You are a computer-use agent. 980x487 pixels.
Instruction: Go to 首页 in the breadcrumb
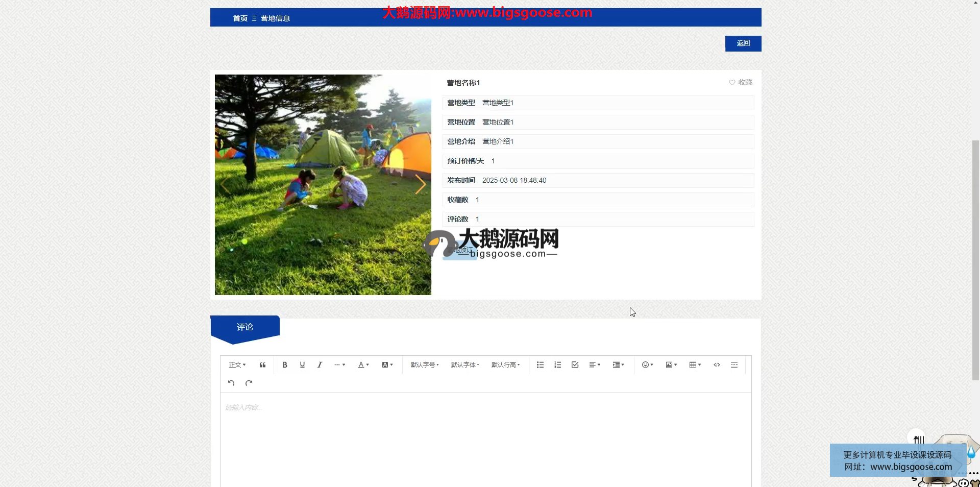(240, 18)
